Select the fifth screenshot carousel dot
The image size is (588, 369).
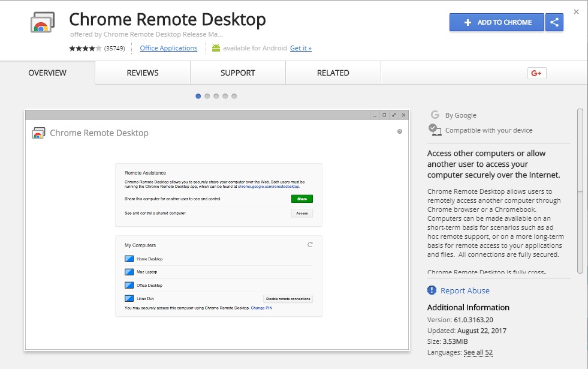[x=234, y=96]
